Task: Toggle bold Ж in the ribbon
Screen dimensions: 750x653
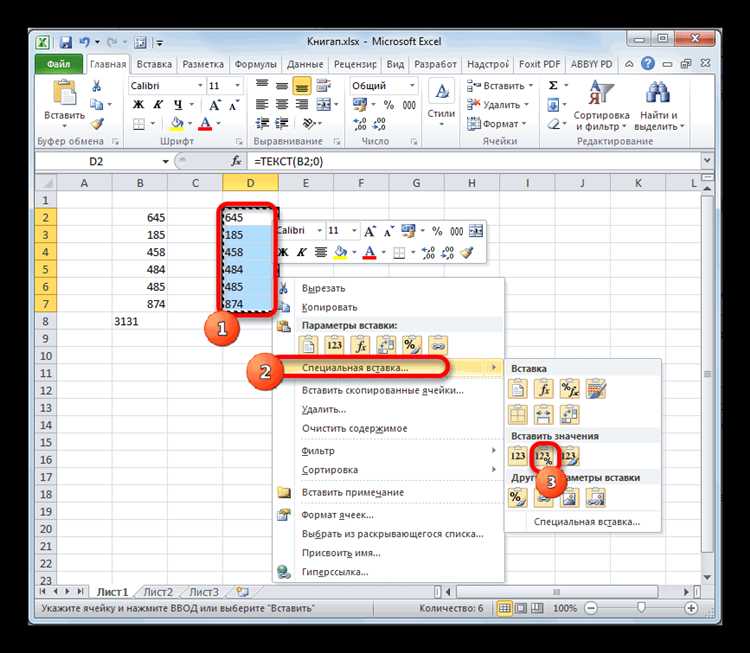Action: click(x=138, y=105)
